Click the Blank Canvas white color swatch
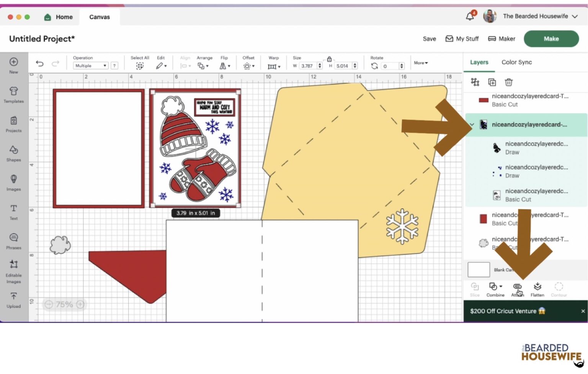 (479, 270)
